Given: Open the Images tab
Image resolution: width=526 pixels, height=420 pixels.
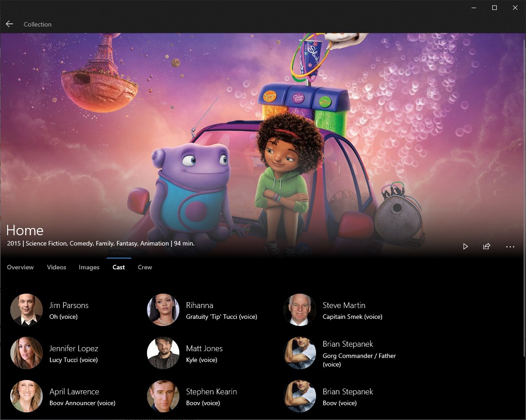Looking at the screenshot, I should tap(89, 268).
